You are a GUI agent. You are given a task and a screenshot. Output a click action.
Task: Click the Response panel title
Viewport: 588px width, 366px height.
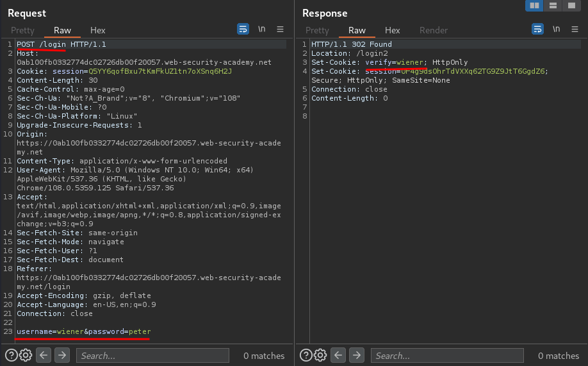coord(325,13)
